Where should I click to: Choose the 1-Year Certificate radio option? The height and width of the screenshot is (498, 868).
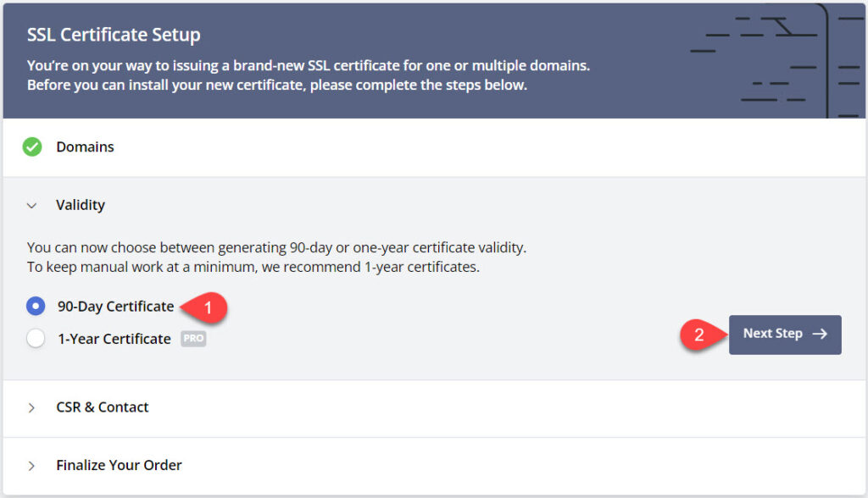pos(36,339)
